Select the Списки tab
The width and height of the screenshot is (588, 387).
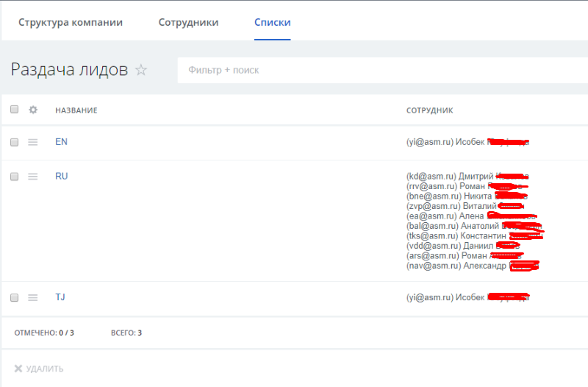(x=272, y=22)
